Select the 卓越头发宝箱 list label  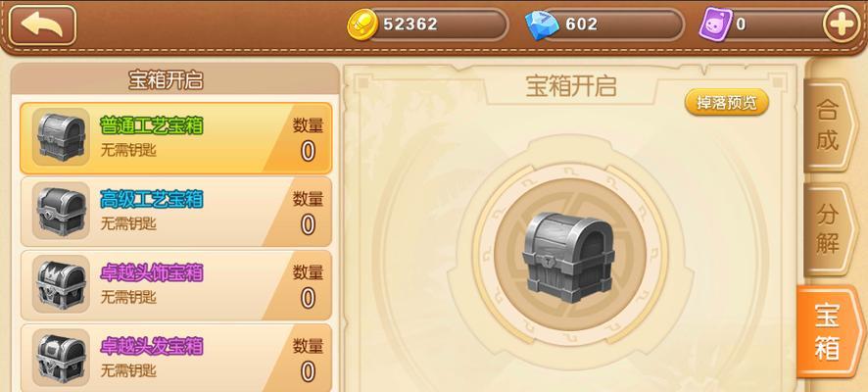[152, 346]
